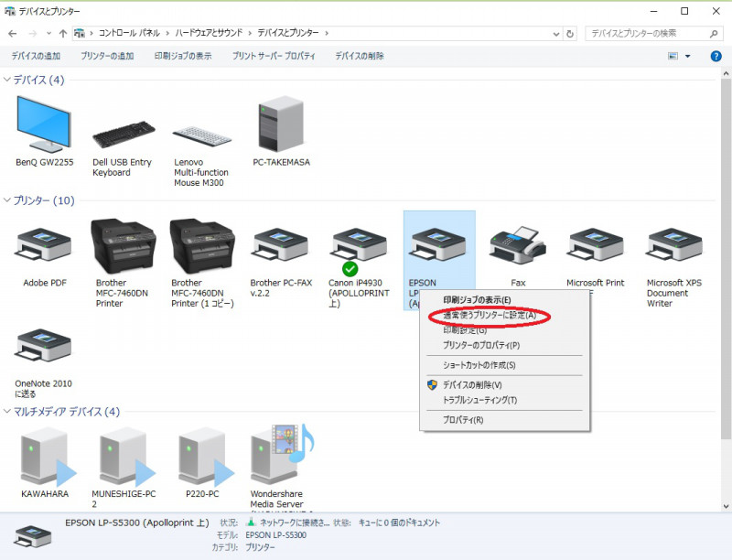Choose デバイスの削除(V) in context menu
This screenshot has width=732, height=560.
504,385
